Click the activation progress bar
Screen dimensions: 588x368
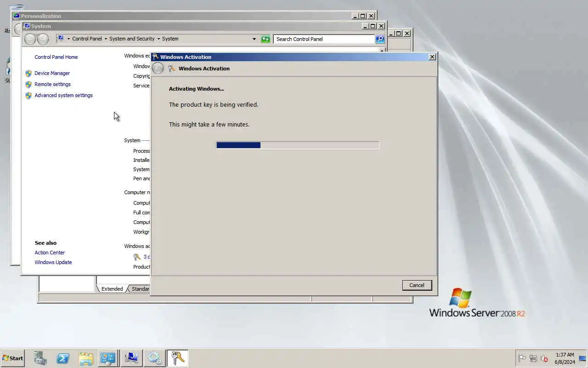tap(298, 145)
